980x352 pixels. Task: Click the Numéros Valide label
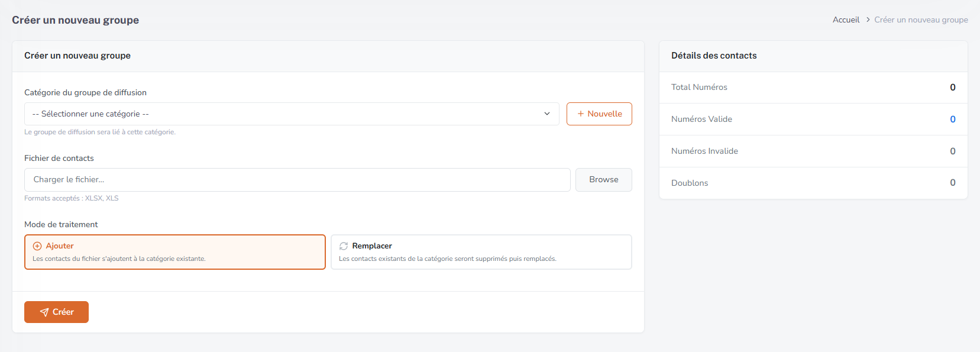(701, 119)
